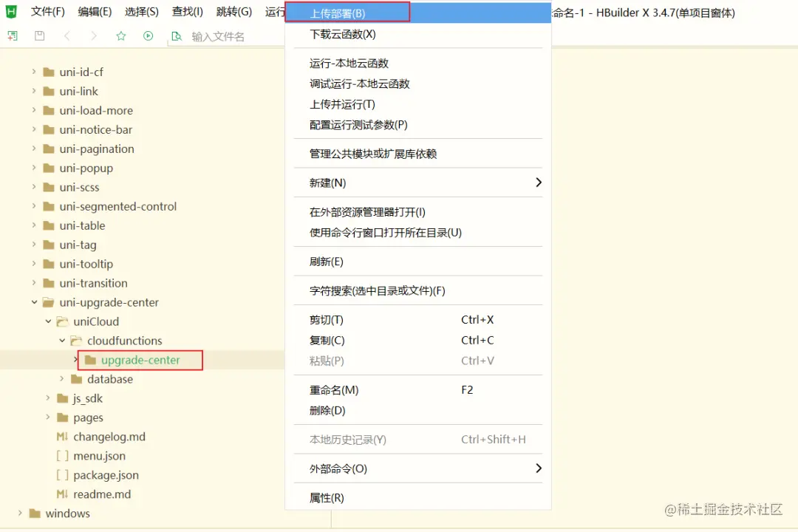This screenshot has width=798, height=532.
Task: Click the database folder icon
Action: pyautogui.click(x=76, y=379)
